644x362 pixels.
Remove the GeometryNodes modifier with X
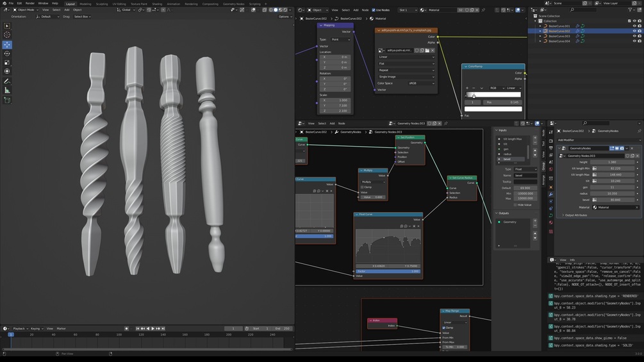pyautogui.click(x=632, y=148)
